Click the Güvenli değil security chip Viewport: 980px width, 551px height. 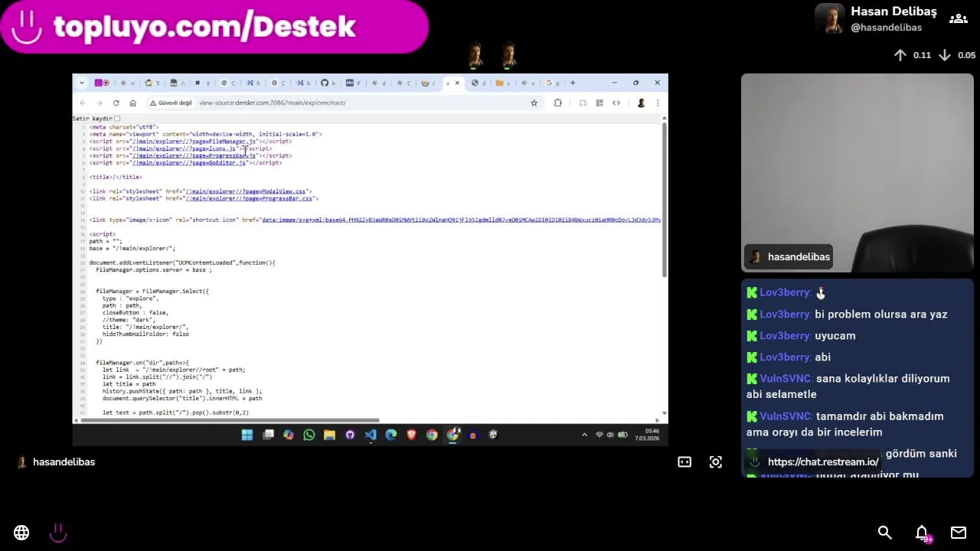click(171, 103)
